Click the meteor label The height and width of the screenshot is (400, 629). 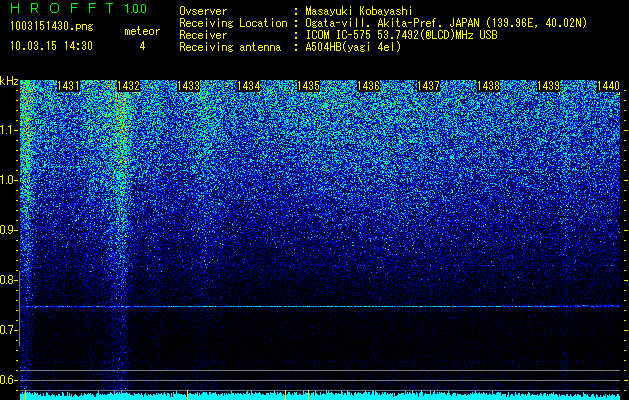(x=142, y=31)
